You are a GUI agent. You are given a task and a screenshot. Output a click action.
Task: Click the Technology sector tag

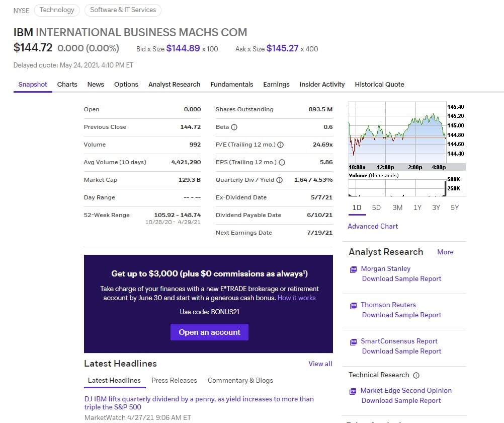(57, 10)
